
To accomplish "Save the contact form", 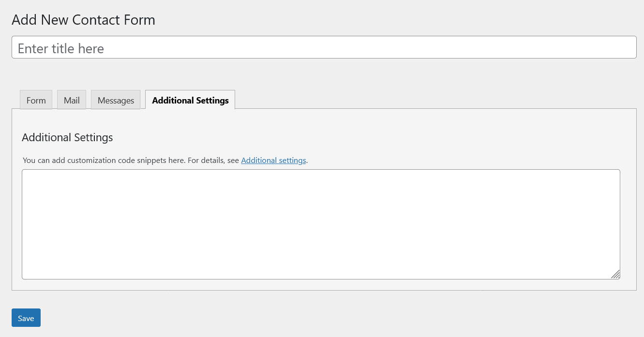I will pos(26,318).
